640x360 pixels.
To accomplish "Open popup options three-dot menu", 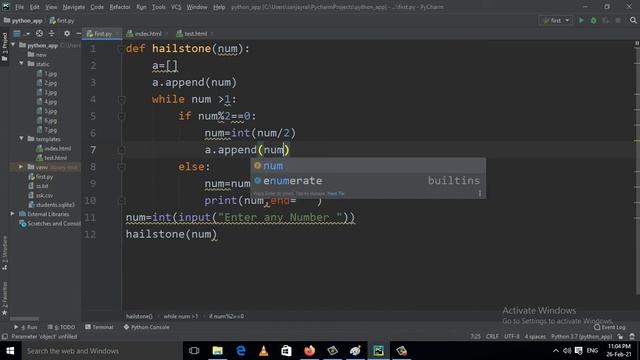I will (480, 193).
